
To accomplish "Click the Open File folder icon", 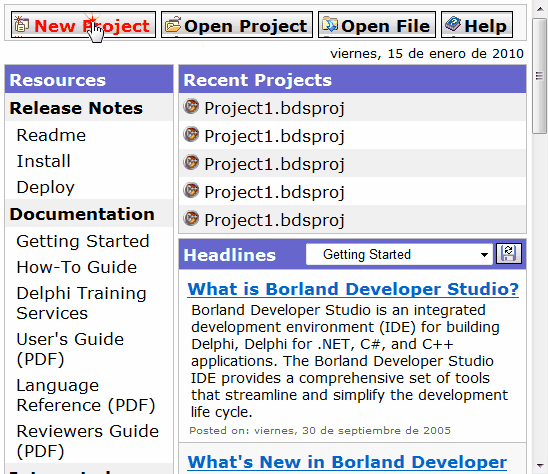I will coord(330,24).
